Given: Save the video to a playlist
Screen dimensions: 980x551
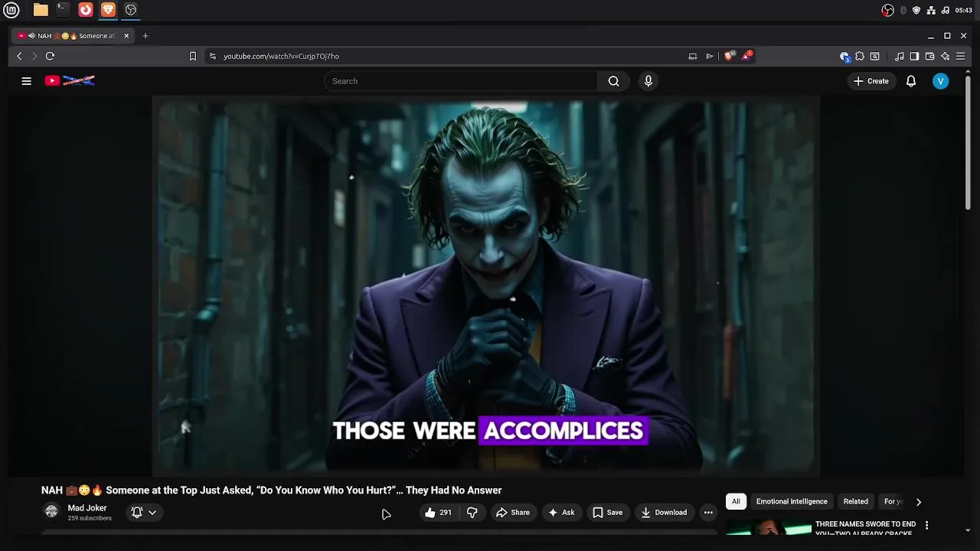Looking at the screenshot, I should [608, 513].
